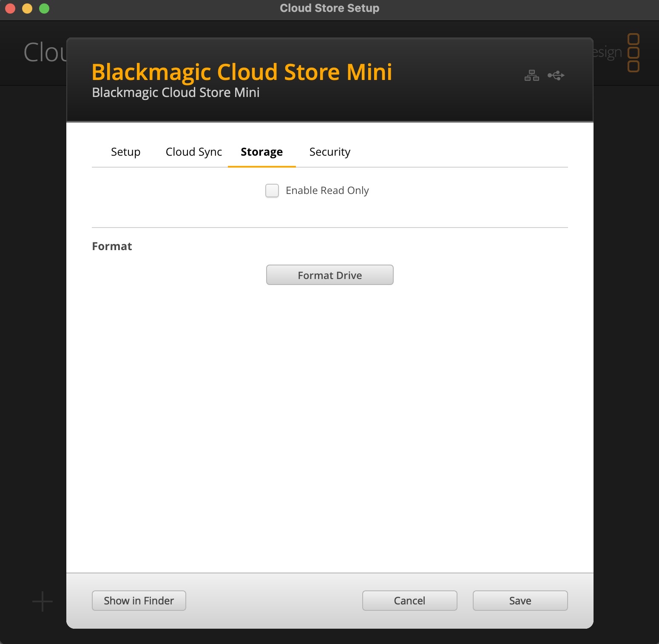This screenshot has width=659, height=644.
Task: Cancel the settings changes
Action: pos(409,601)
